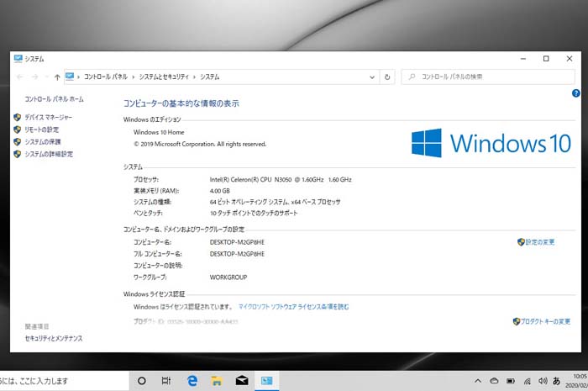Click the computer icon in address bar
588x391 pixels.
click(x=70, y=77)
